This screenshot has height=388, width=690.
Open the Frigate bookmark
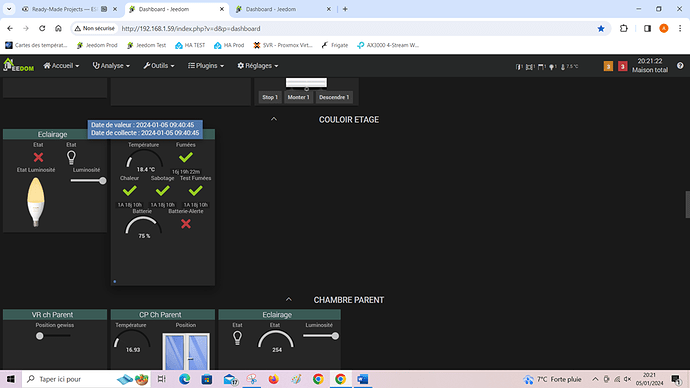point(334,45)
